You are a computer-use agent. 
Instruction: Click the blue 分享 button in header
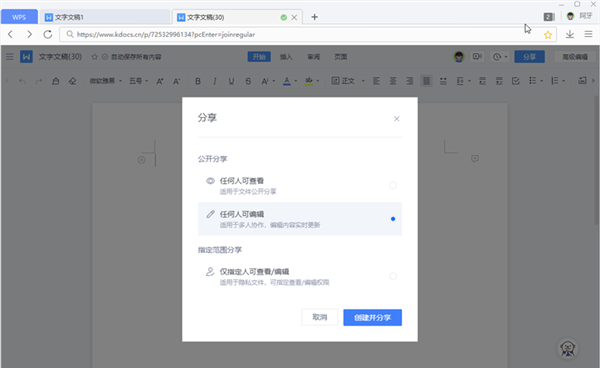tap(529, 57)
